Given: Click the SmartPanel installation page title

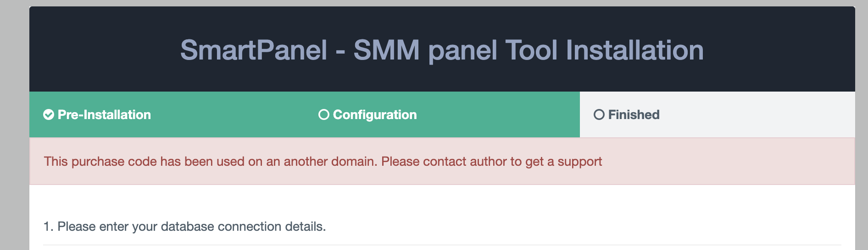Looking at the screenshot, I should [442, 50].
